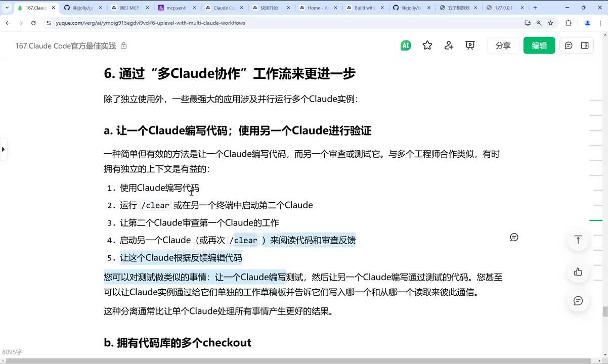Click list item 让第二个Claude审查第一个Claude的工作

click(x=199, y=222)
